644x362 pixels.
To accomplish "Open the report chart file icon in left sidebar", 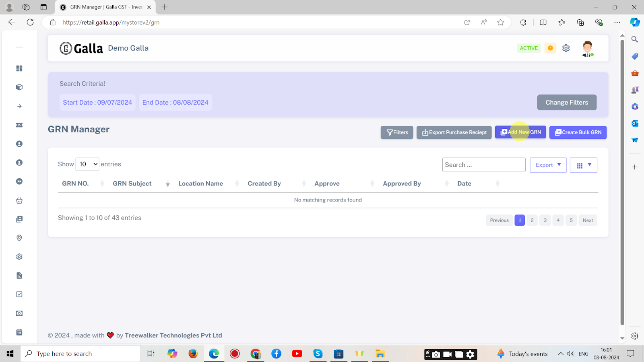I will [x=19, y=276].
